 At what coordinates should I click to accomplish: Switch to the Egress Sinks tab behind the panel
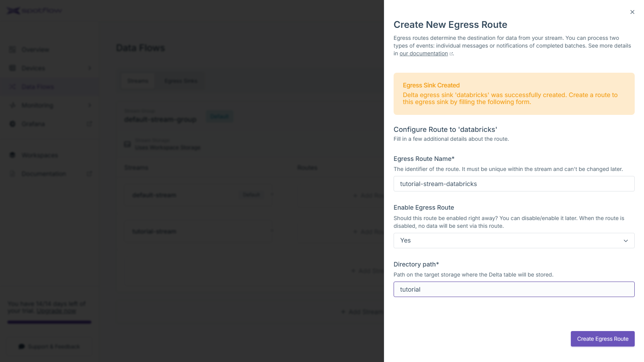pyautogui.click(x=181, y=81)
